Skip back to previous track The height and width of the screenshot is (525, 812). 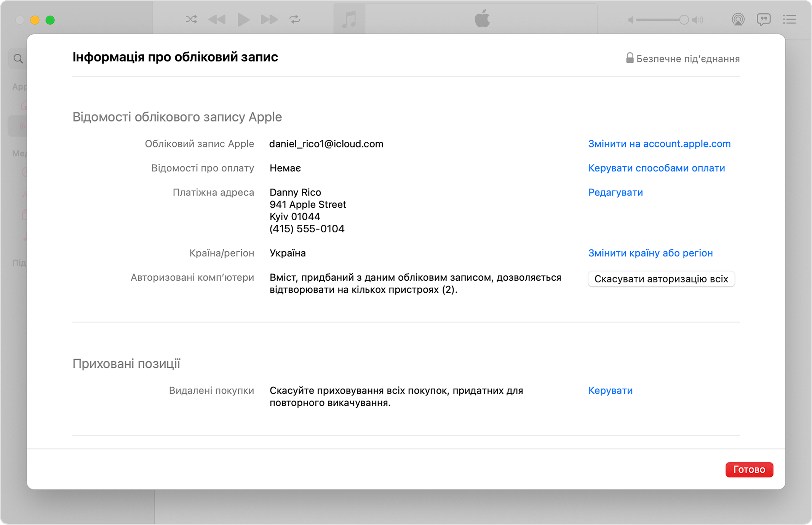point(217,19)
